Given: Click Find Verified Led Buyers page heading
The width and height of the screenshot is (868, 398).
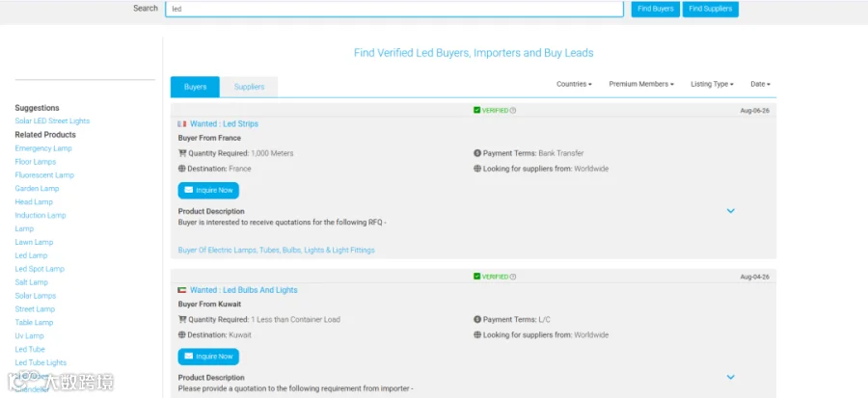Looking at the screenshot, I should 474,53.
